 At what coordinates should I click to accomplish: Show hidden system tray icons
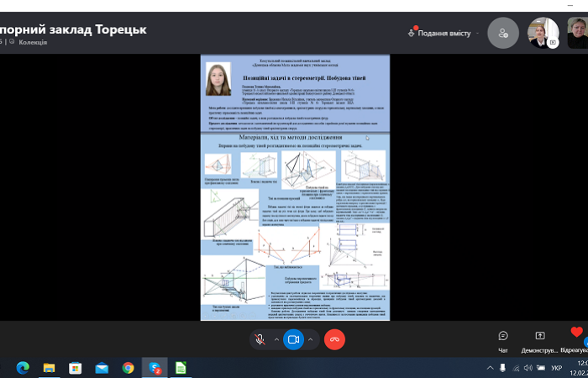coord(490,368)
